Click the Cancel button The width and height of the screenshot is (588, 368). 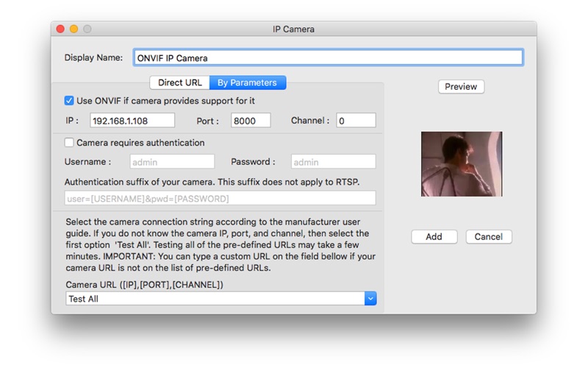pyautogui.click(x=489, y=237)
